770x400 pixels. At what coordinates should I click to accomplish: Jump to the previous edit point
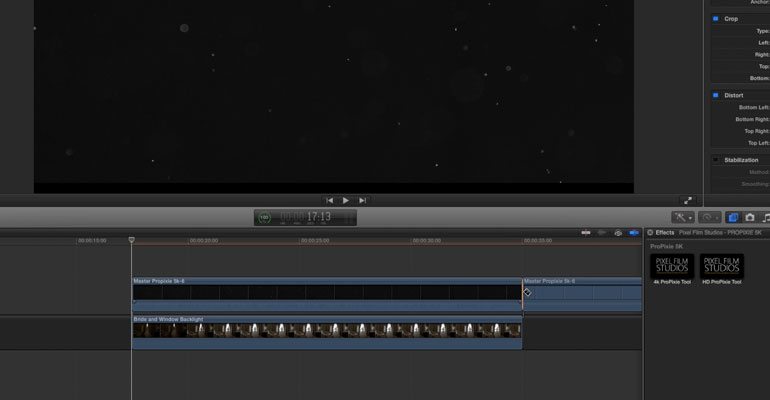[x=330, y=200]
